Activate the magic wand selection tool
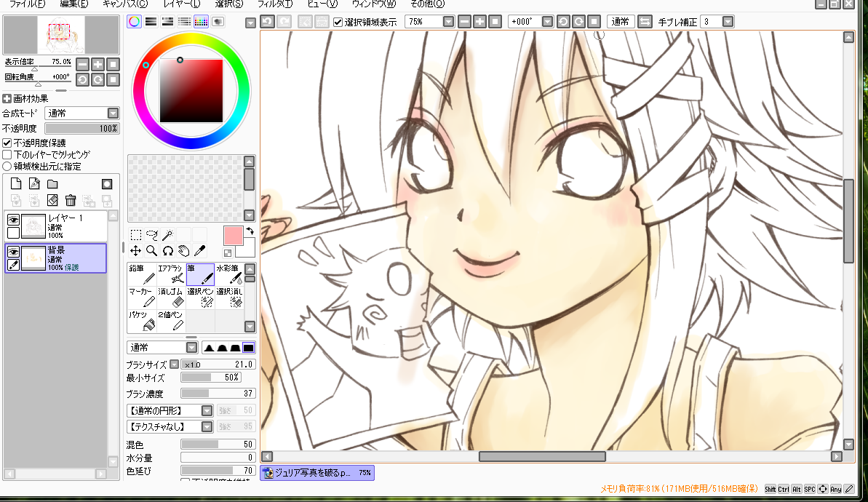The height and width of the screenshot is (502, 868). pyautogui.click(x=167, y=234)
